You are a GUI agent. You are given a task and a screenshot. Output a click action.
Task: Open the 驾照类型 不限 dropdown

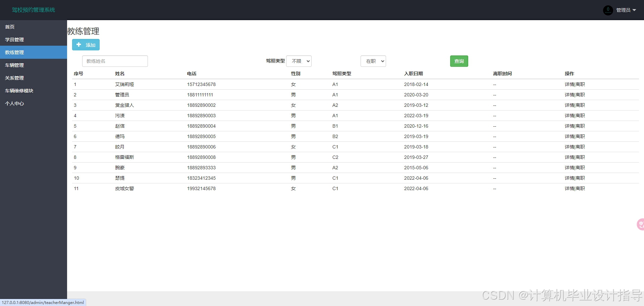[x=299, y=61]
